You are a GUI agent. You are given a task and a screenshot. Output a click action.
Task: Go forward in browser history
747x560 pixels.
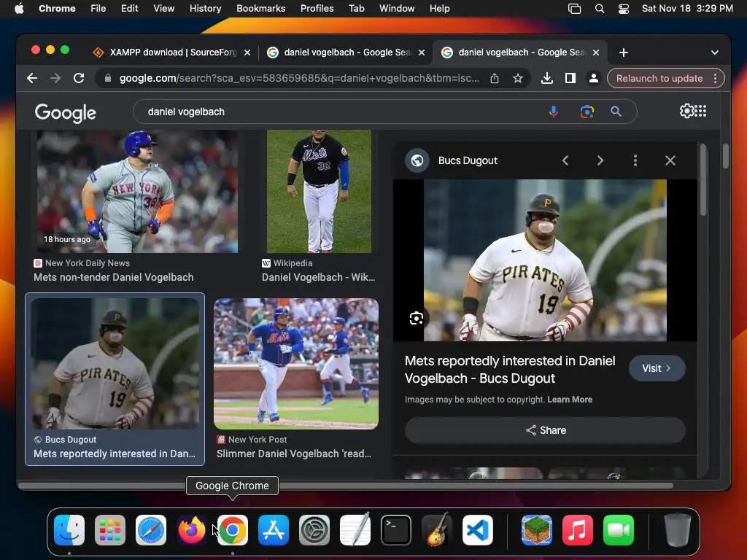pos(55,78)
